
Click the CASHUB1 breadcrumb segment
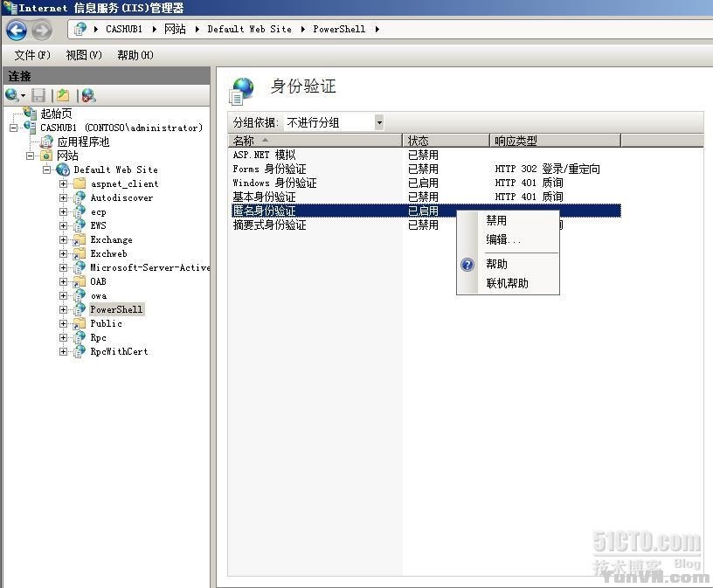[x=124, y=29]
